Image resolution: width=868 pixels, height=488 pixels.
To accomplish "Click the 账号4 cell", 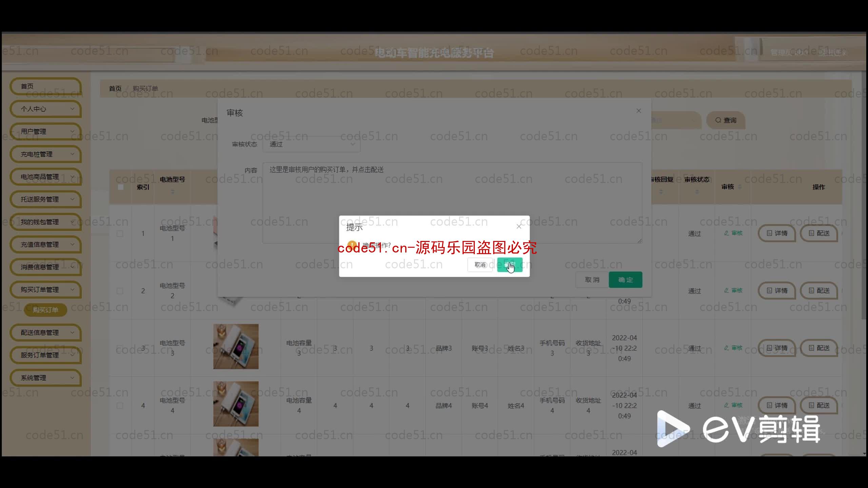I will click(x=480, y=406).
